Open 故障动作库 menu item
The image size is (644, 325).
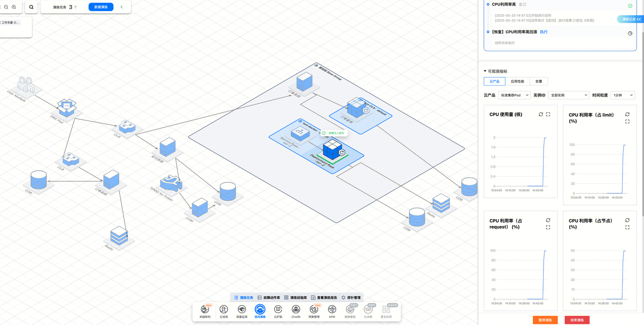tap(269, 297)
